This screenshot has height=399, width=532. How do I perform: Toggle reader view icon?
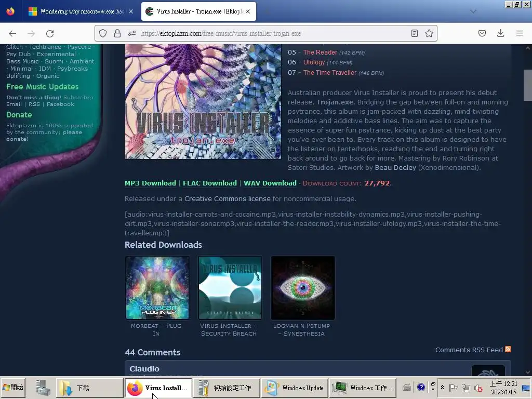pos(414,33)
